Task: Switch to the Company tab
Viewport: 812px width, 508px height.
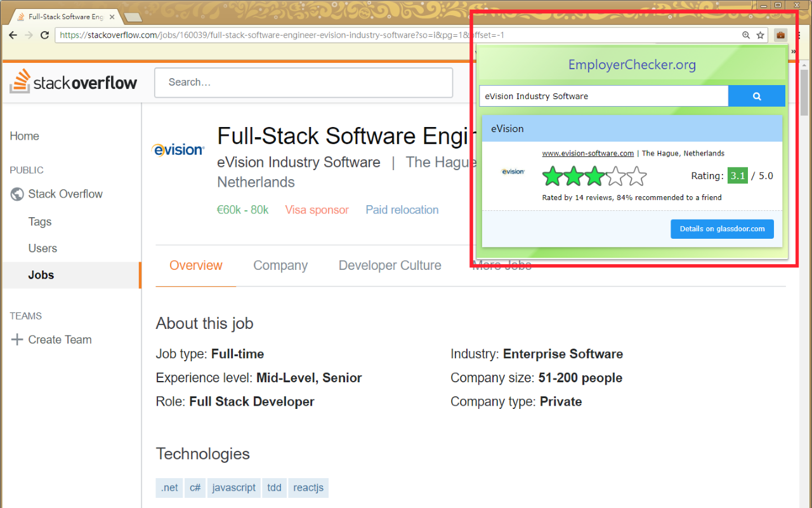Action: [x=280, y=265]
